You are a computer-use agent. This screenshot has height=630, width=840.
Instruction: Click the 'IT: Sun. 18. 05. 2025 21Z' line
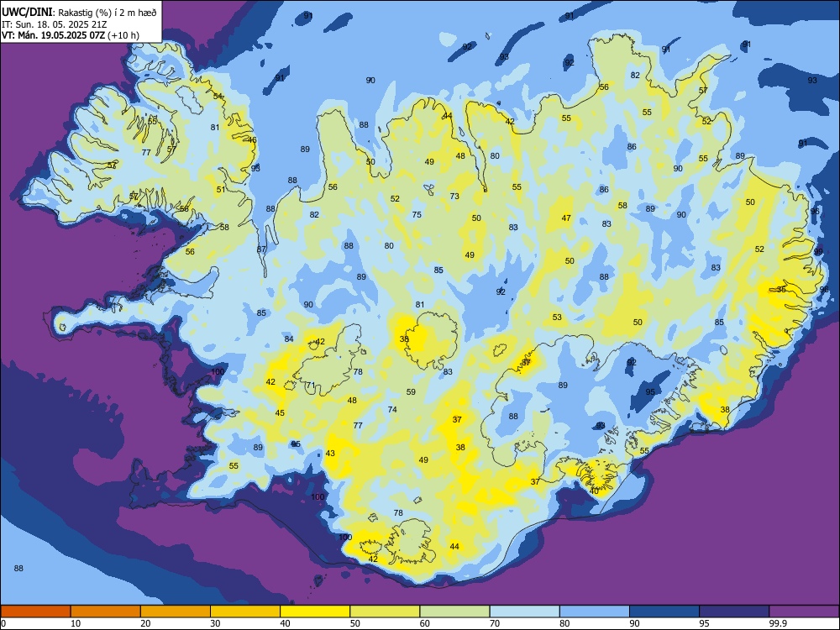[x=54, y=24]
